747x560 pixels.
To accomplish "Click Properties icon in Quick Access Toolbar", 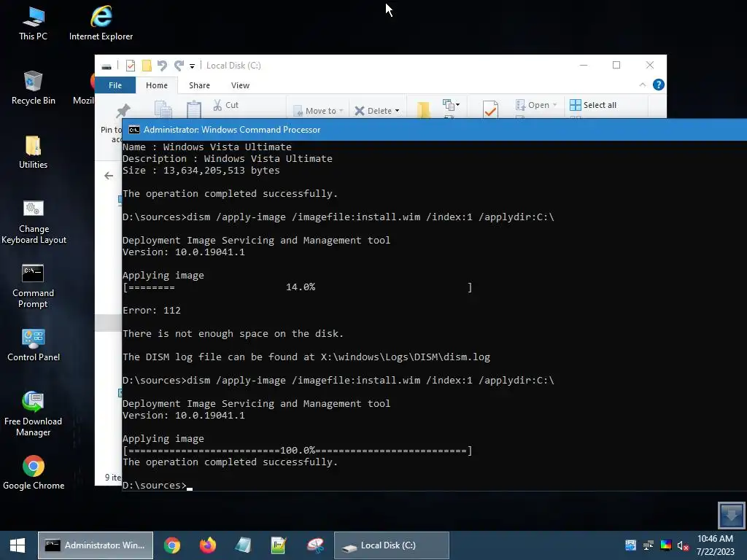I will click(x=131, y=65).
